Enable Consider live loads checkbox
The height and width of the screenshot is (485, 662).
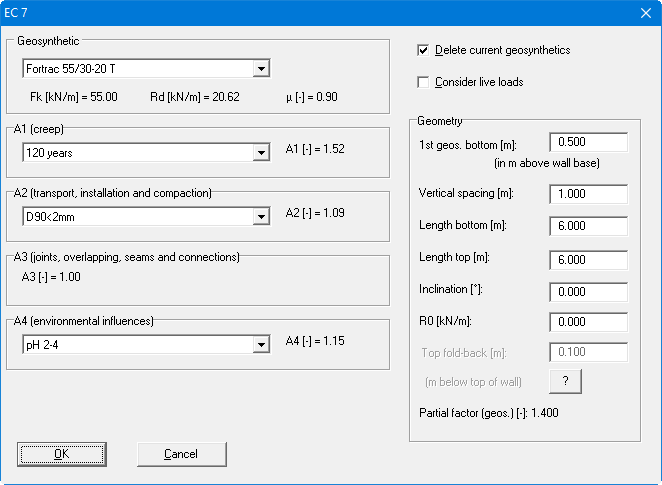[x=423, y=82]
